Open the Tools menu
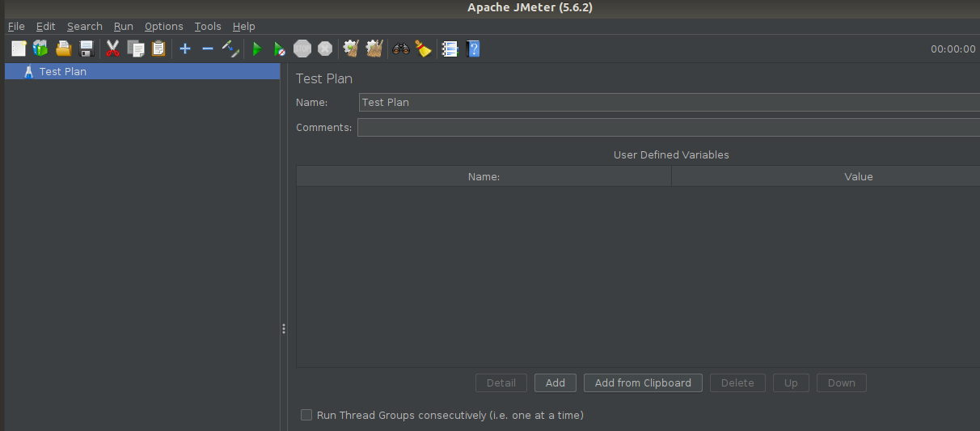980x431 pixels. 208,26
